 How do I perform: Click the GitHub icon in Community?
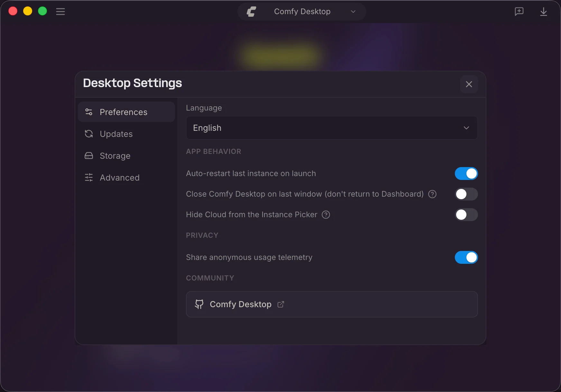pyautogui.click(x=199, y=304)
